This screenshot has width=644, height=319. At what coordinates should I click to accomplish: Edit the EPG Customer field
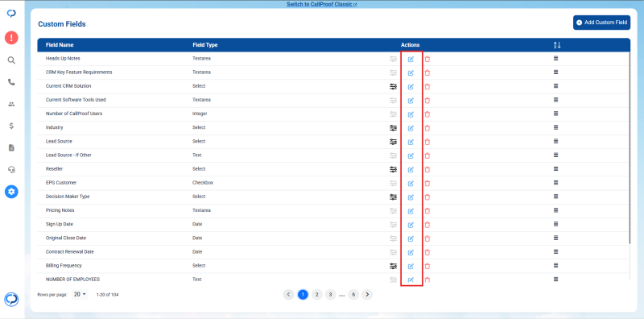tap(411, 184)
